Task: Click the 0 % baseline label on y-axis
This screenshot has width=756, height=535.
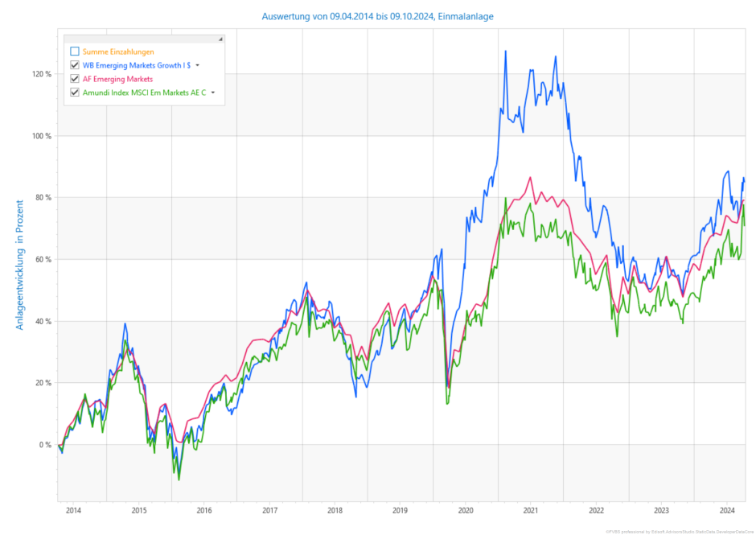Action: coord(45,444)
